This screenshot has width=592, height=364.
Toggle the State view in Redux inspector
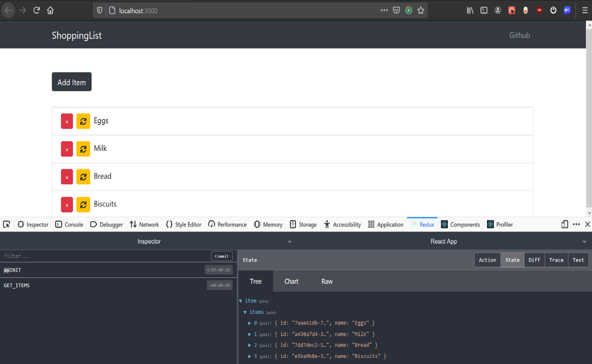(x=512, y=260)
